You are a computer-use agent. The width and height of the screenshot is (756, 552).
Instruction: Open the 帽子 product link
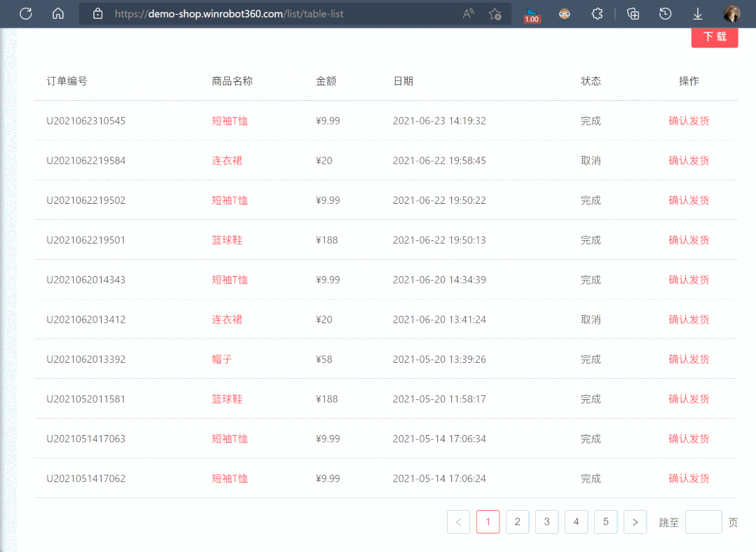click(x=221, y=359)
